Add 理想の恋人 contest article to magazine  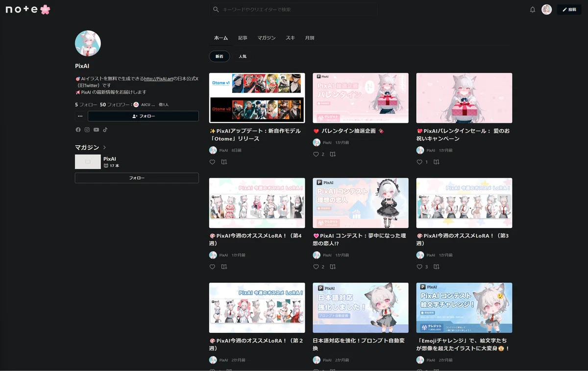click(333, 267)
